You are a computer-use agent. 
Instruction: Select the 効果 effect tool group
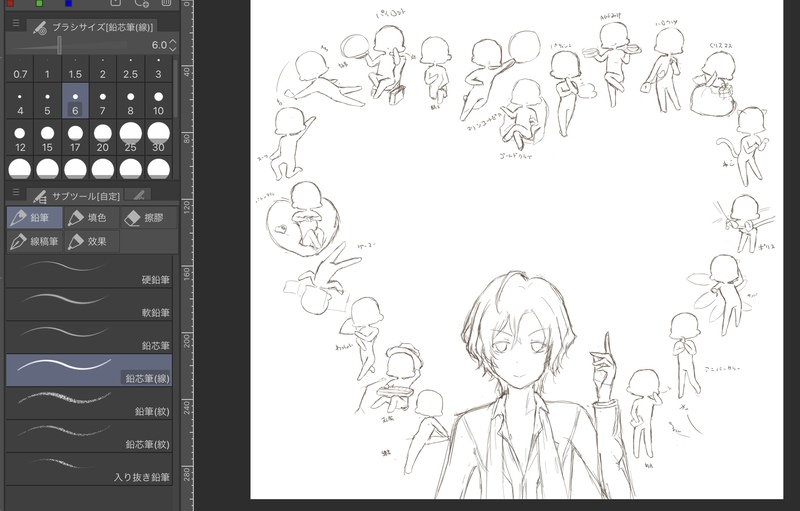point(91,241)
